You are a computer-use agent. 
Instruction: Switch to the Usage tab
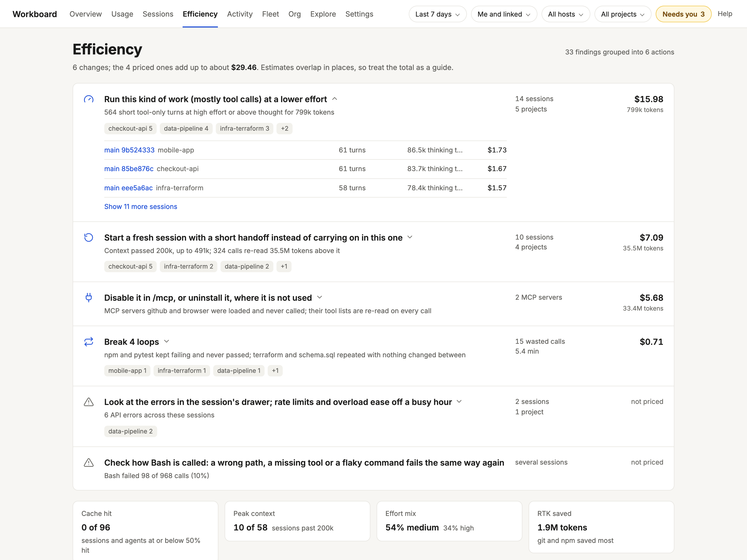coord(122,14)
